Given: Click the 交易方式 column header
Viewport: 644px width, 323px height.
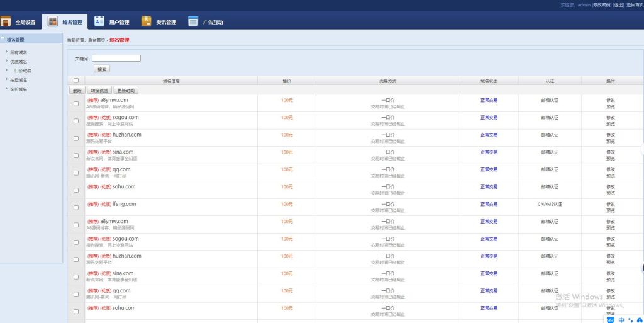Looking at the screenshot, I should coord(387,81).
